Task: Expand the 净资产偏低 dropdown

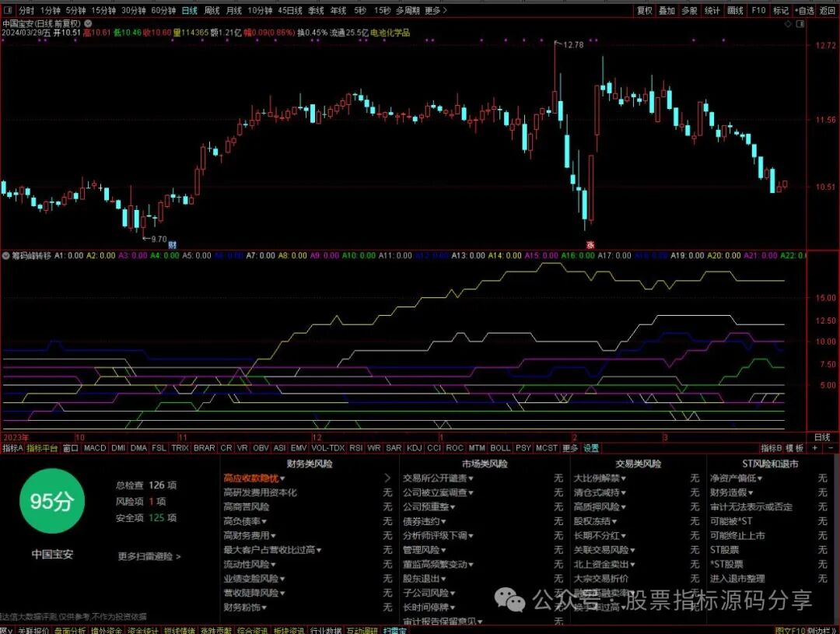Action: [x=736, y=478]
